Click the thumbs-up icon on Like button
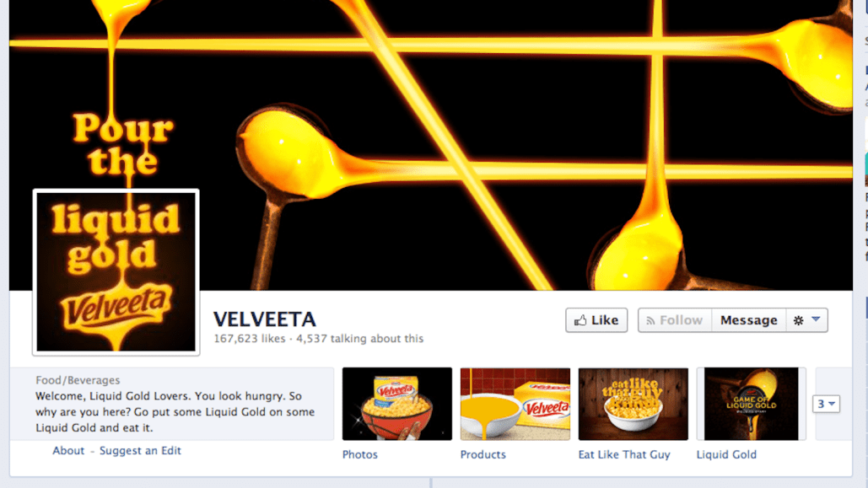Viewport: 868px width, 488px height. point(580,320)
